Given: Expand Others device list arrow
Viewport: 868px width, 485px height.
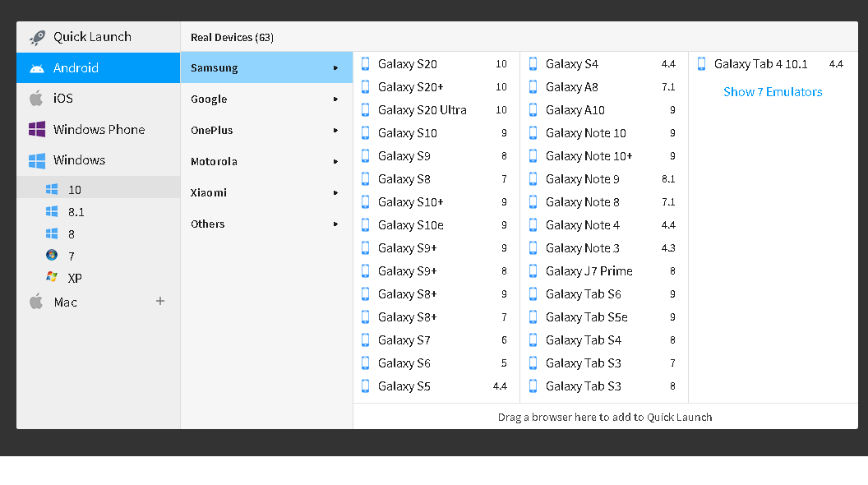Looking at the screenshot, I should (x=335, y=224).
